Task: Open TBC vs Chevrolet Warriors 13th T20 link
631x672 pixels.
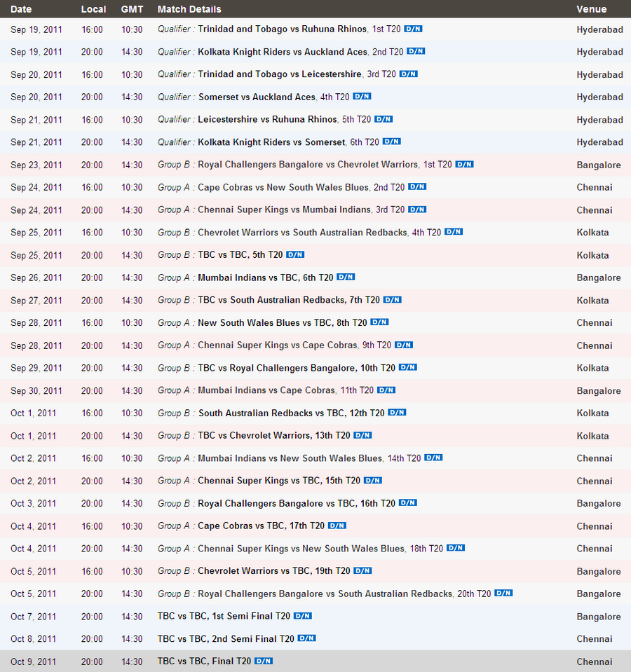Action: [x=274, y=435]
